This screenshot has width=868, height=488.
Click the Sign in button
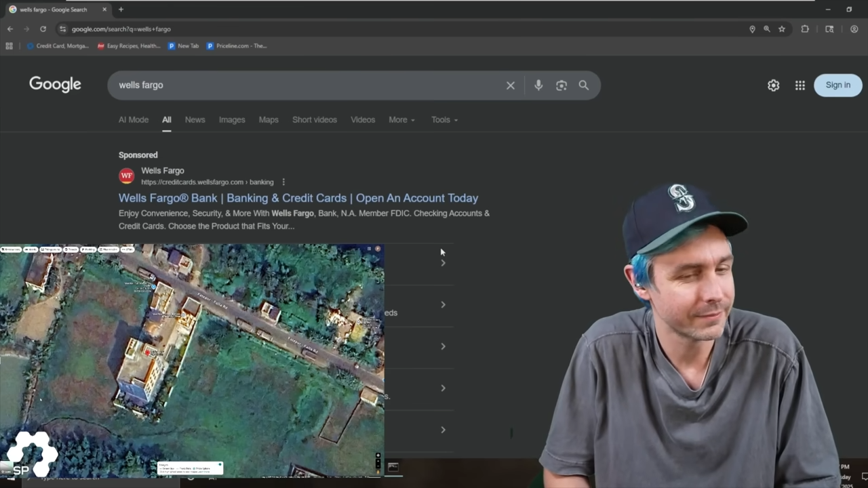[x=837, y=85]
